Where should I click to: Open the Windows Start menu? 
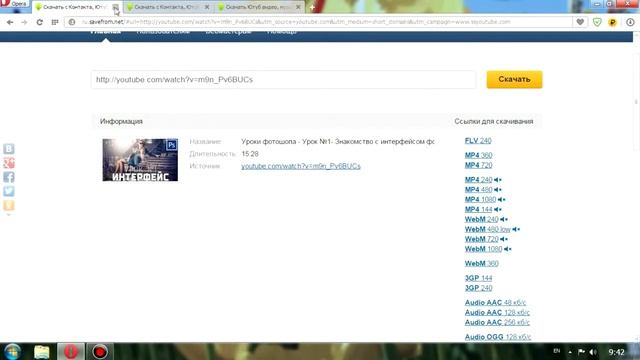pyautogui.click(x=13, y=352)
